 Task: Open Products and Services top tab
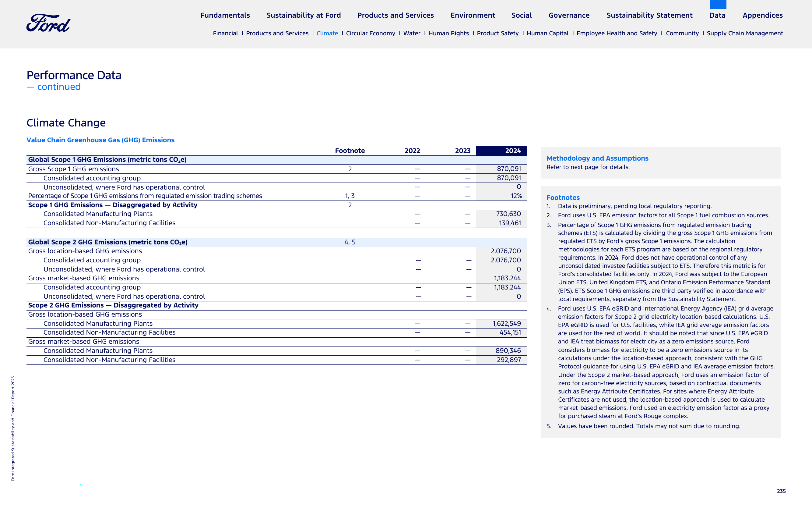pyautogui.click(x=395, y=15)
